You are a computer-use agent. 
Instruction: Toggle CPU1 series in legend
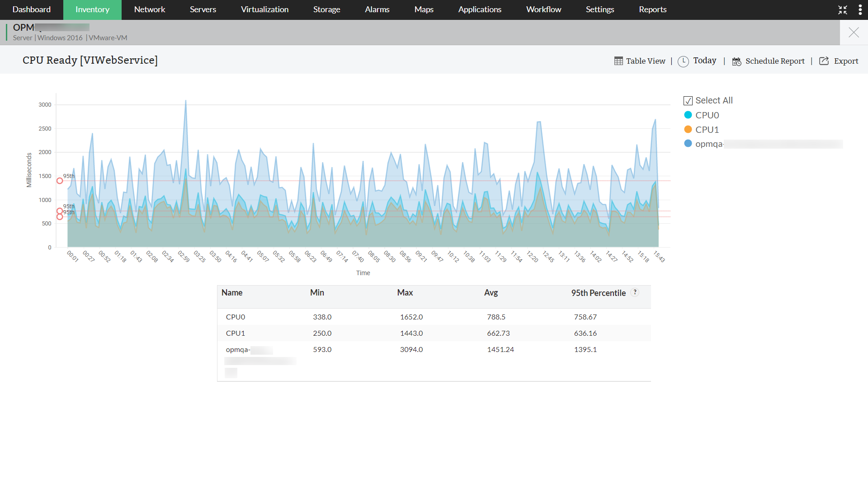(707, 130)
